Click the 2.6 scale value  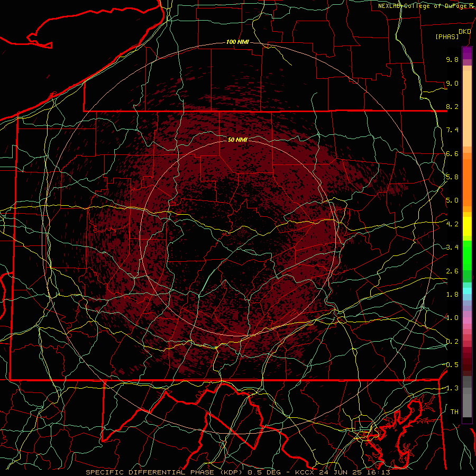(452, 271)
